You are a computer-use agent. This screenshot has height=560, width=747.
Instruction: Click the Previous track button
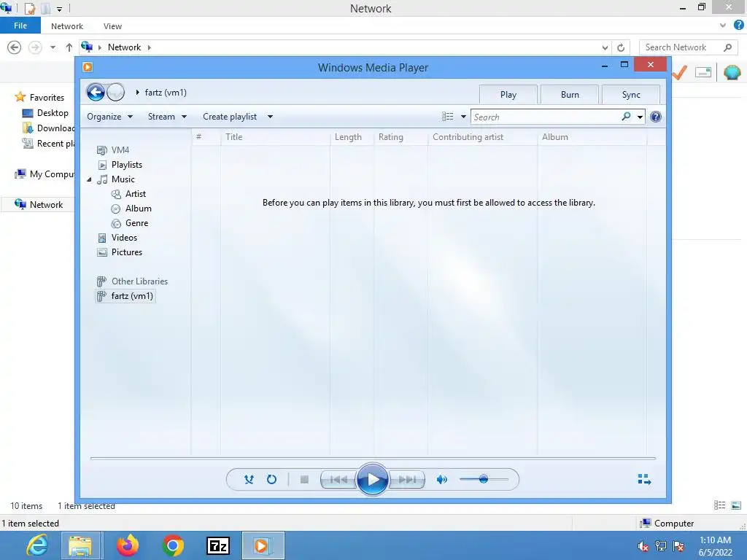point(338,480)
